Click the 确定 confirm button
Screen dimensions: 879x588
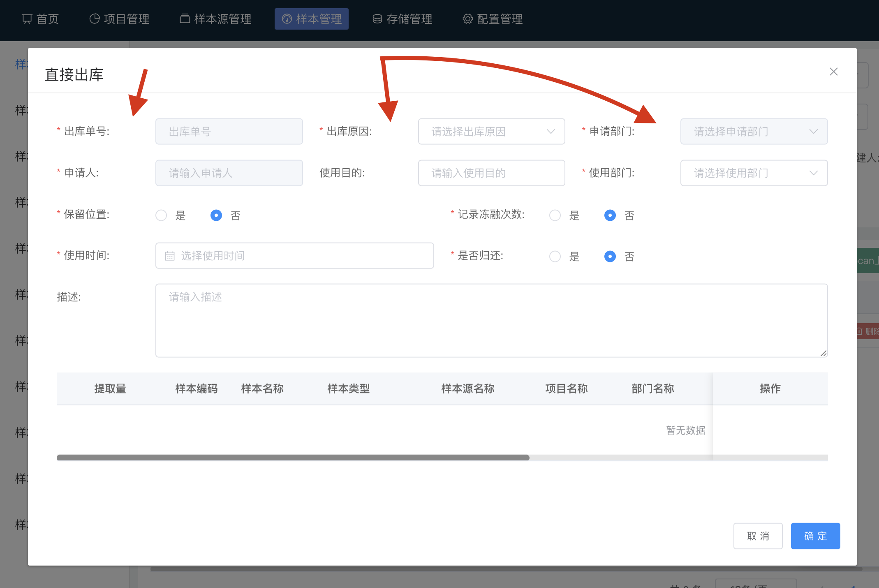(x=815, y=536)
